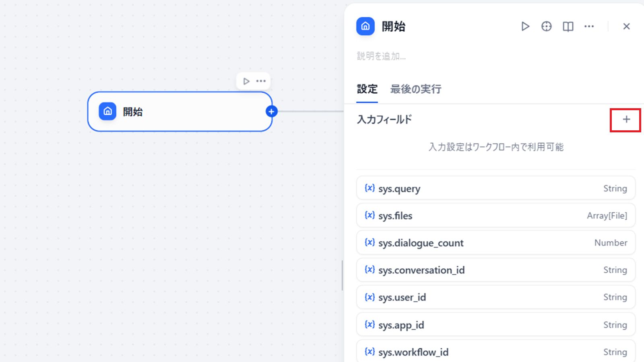Switch to the 最後の実行 tab
The width and height of the screenshot is (644, 362).
pos(415,89)
